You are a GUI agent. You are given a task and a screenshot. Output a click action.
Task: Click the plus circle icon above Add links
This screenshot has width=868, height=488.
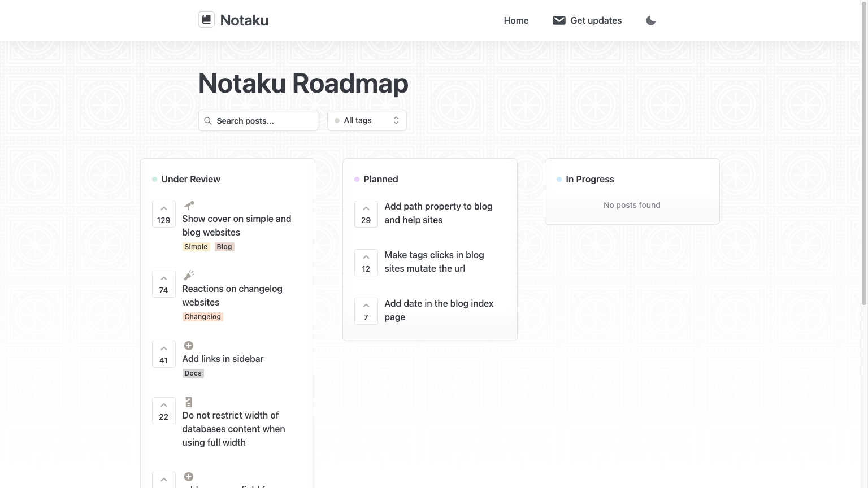pos(189,346)
